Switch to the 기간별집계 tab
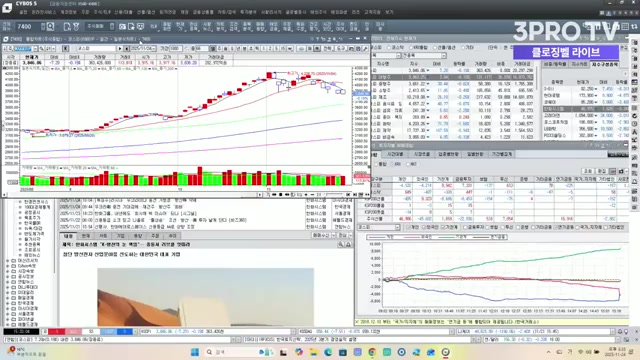Viewport: 640px width, 360px height. click(502, 154)
